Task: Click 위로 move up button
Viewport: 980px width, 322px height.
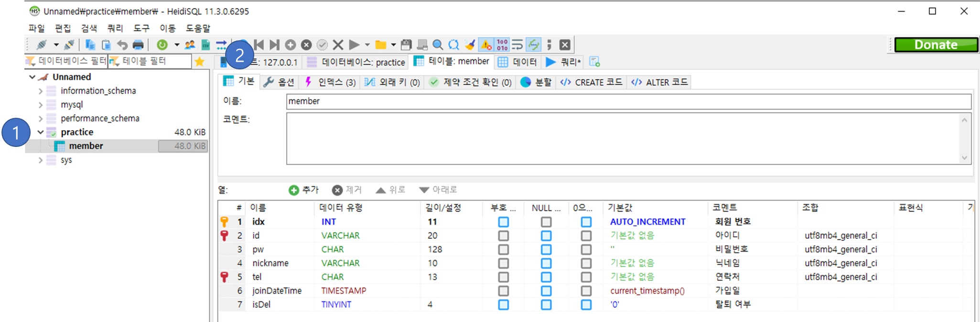Action: click(x=390, y=190)
